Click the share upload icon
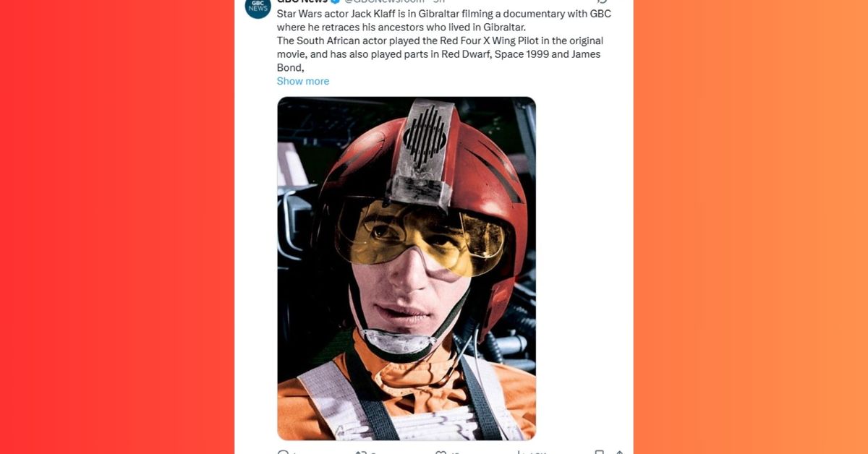Screen dimensions: 868x454 (x=618, y=452)
